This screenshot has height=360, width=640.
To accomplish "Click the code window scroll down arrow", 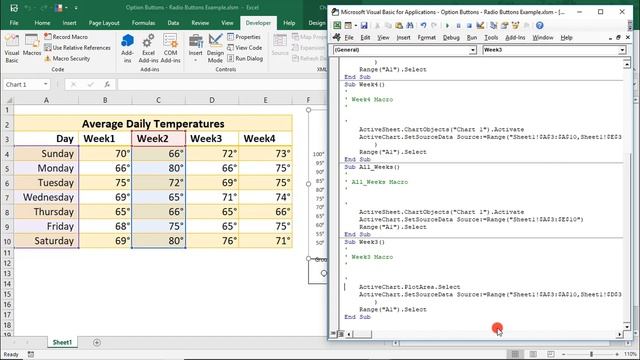I will pyautogui.click(x=627, y=326).
